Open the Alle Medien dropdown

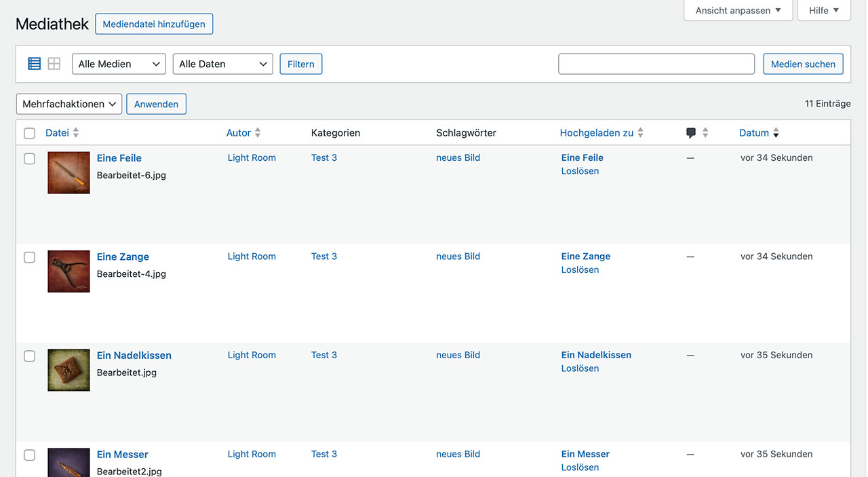[x=119, y=63]
